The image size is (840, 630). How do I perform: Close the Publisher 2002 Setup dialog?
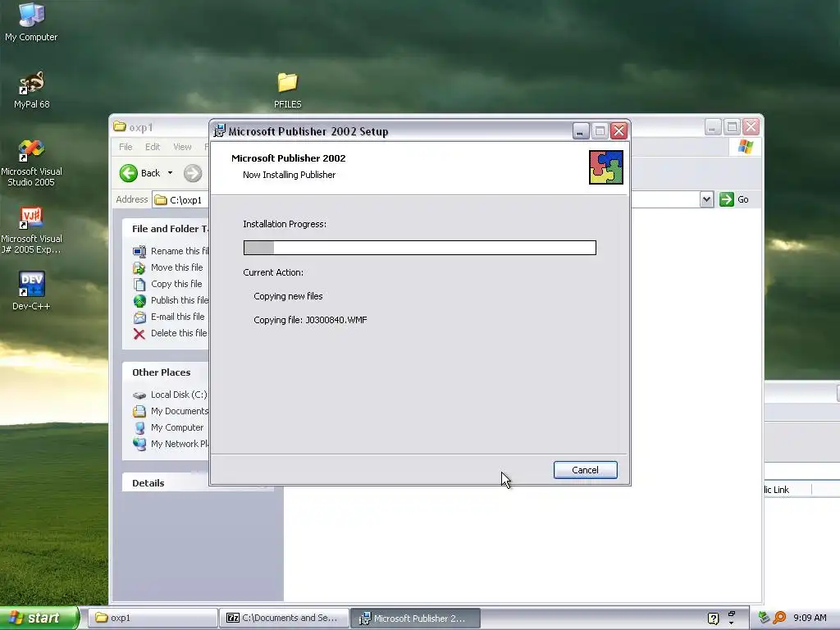(619, 130)
